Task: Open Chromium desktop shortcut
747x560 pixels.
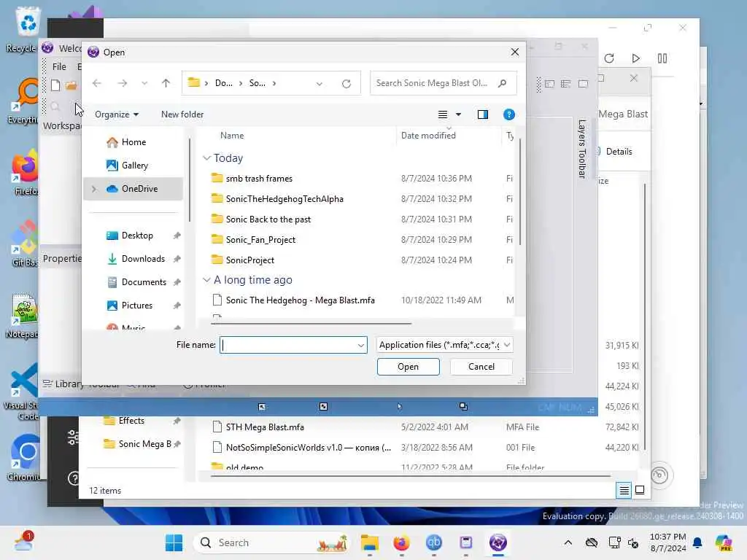Action: coord(24,457)
